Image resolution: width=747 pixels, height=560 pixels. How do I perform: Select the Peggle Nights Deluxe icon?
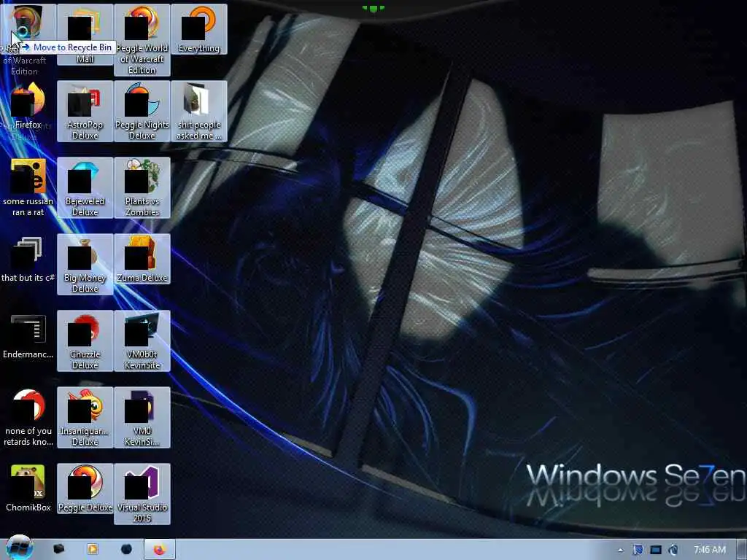click(x=142, y=111)
